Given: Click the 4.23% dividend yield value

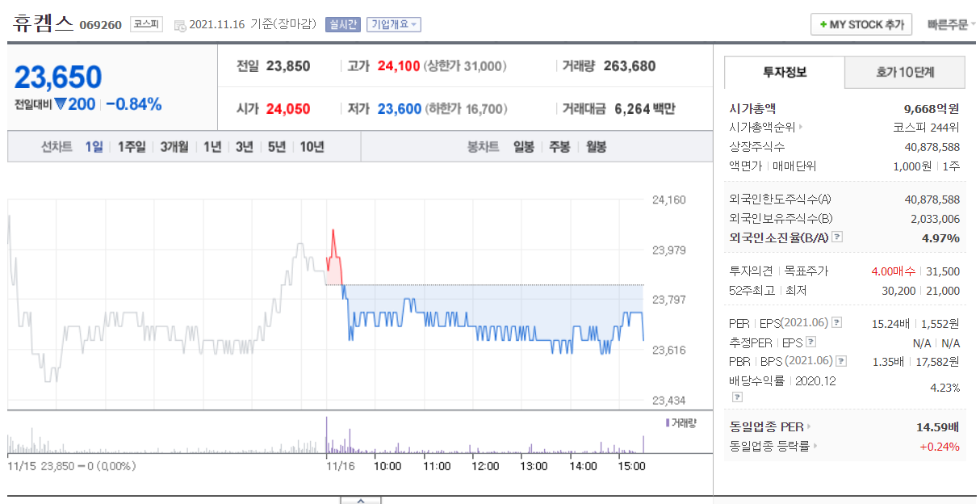Looking at the screenshot, I should 944,388.
